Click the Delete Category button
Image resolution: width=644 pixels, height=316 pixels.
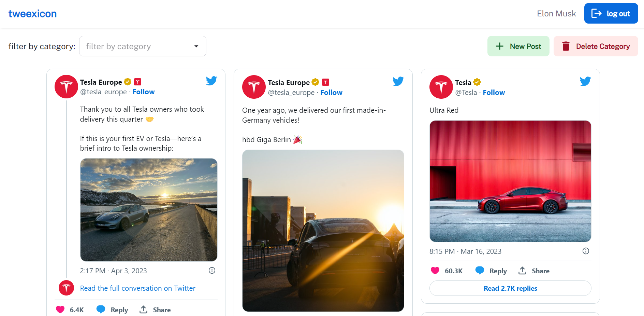click(x=596, y=46)
